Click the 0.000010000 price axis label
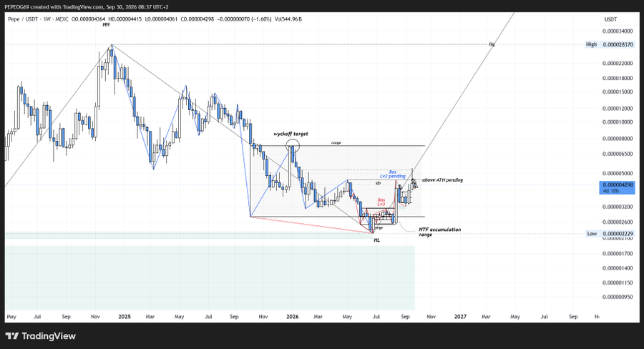Viewport: 644px width, 349px height. 618,122
